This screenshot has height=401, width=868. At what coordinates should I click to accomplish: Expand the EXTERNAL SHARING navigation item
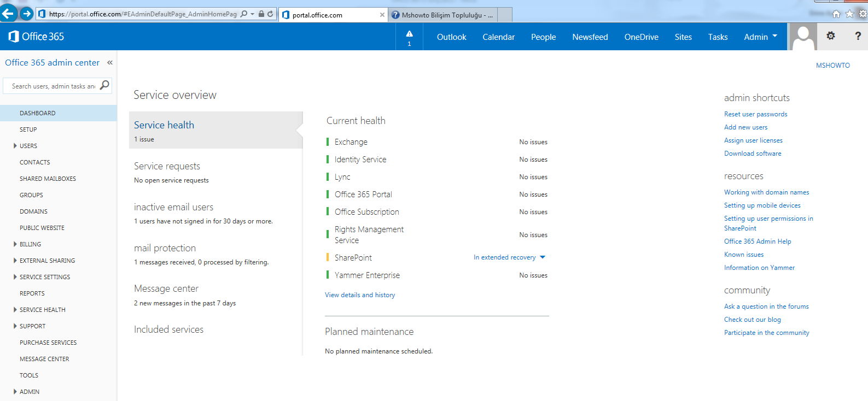click(x=15, y=261)
